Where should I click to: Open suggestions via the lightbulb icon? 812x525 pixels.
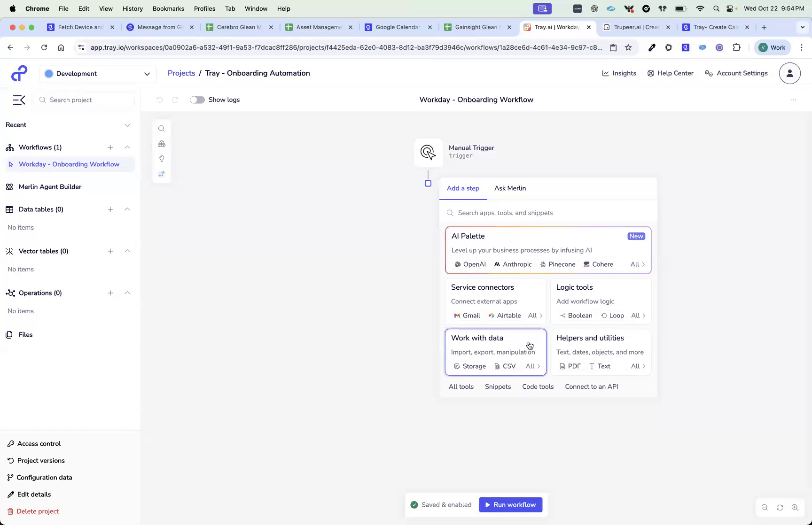[162, 159]
